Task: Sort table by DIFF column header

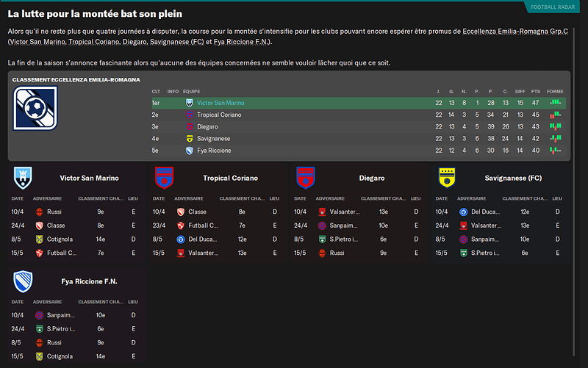Action: 520,91
